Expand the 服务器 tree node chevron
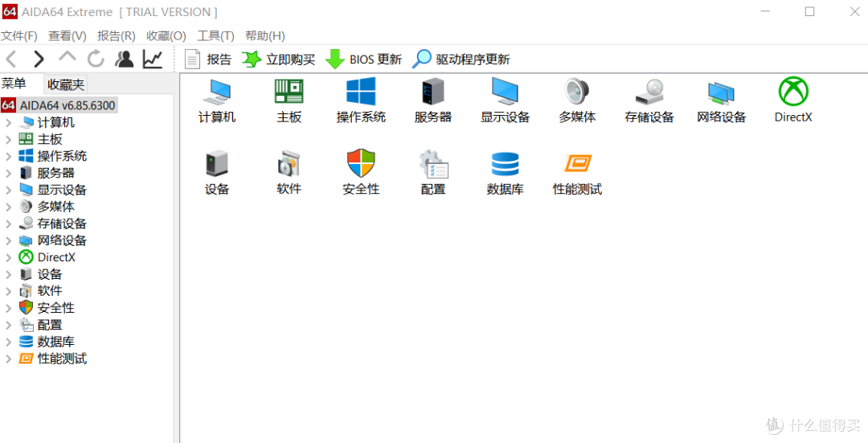Screen dimensions: 868x443 click(x=8, y=174)
